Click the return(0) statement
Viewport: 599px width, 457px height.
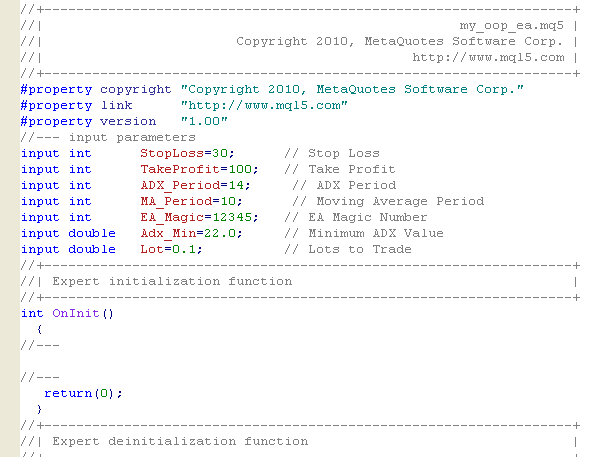83,393
